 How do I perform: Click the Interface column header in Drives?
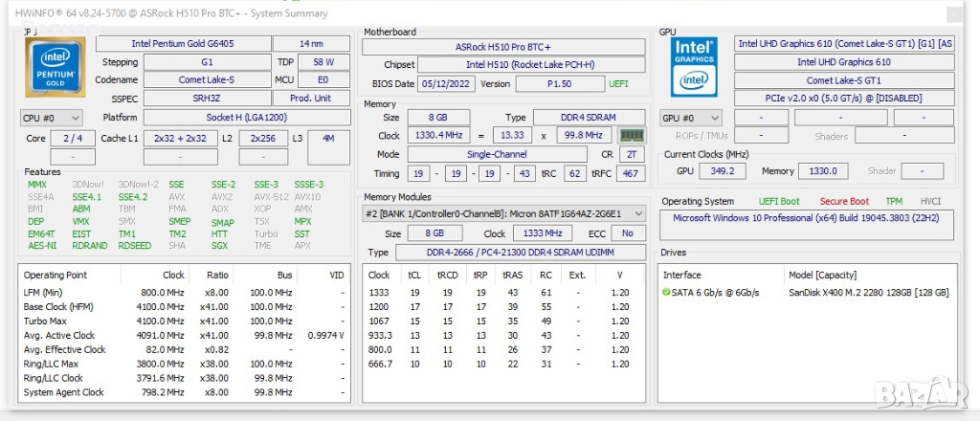(x=683, y=275)
